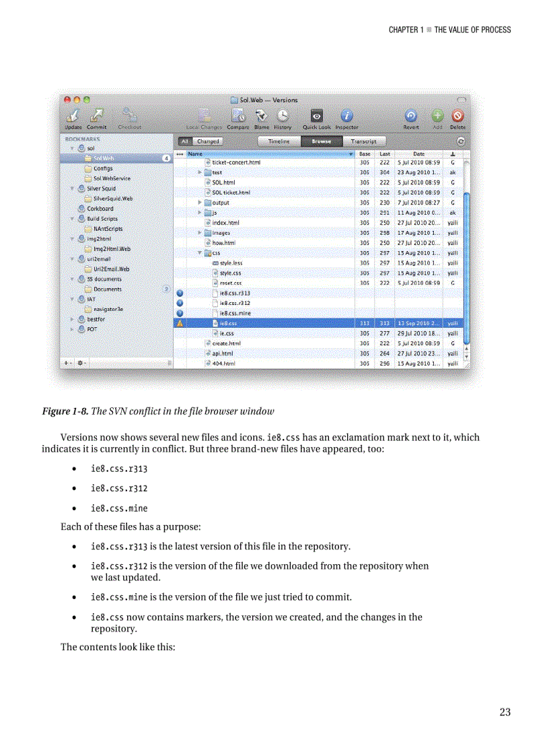This screenshot has height=756, width=549.
Task: Toggle the Changed filter button
Action: [207, 141]
